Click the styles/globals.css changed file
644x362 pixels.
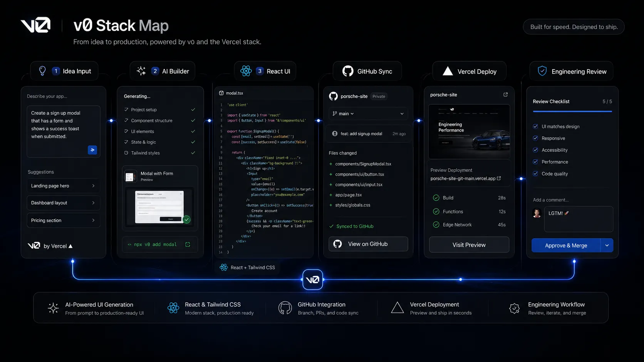click(353, 205)
